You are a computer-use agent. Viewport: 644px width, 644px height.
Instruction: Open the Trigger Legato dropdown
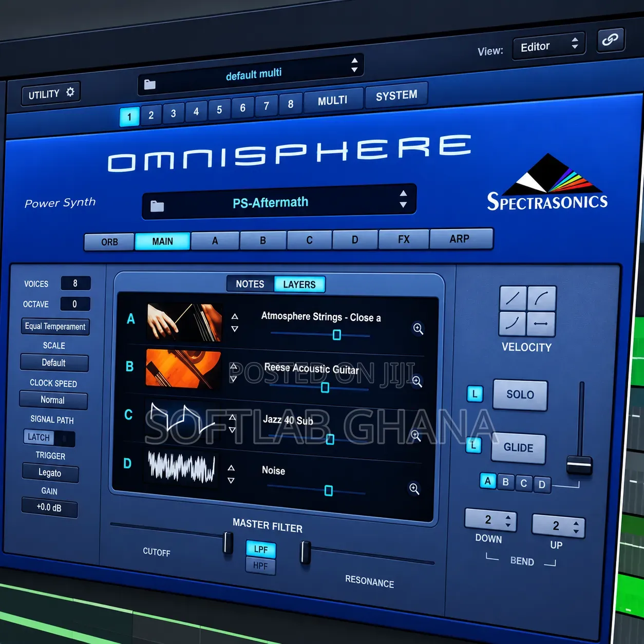50,473
